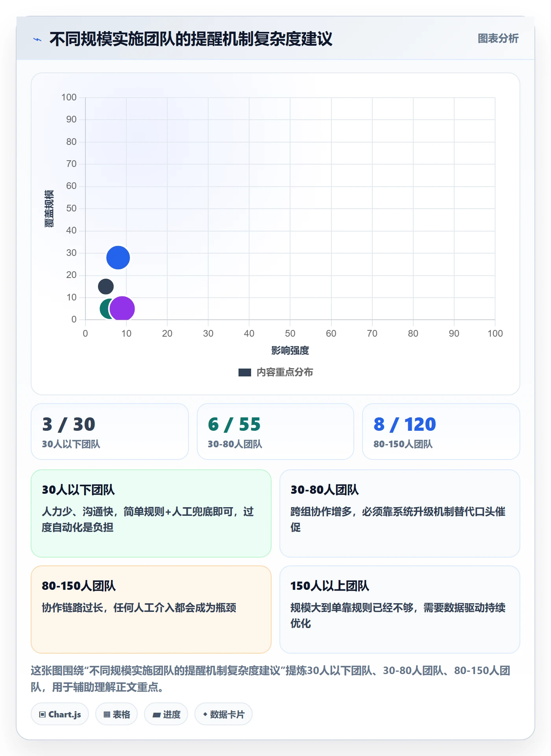Viewport: 551px width, 756px height.
Task: Click 80-150人团队 label under 8 / 120
Action: point(403,444)
